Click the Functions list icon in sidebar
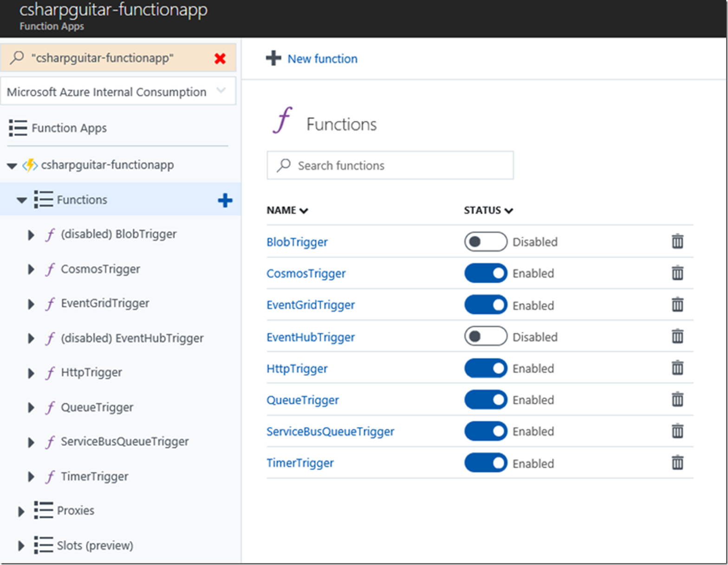Image resolution: width=728 pixels, height=565 pixels. point(43,200)
